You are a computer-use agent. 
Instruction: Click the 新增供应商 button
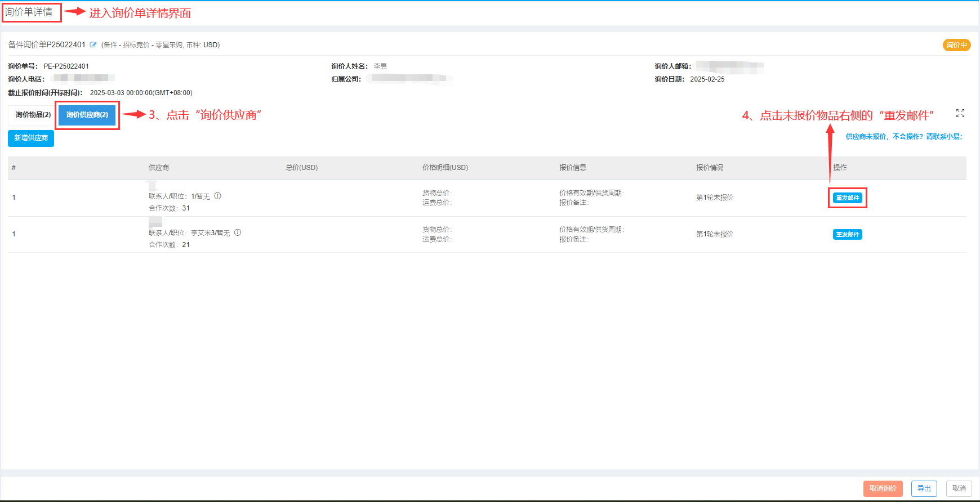[x=31, y=138]
